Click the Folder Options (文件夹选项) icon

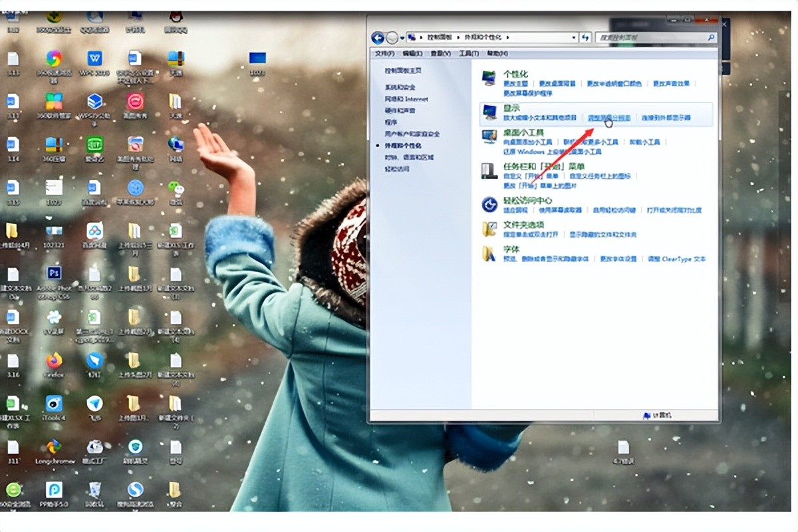489,229
